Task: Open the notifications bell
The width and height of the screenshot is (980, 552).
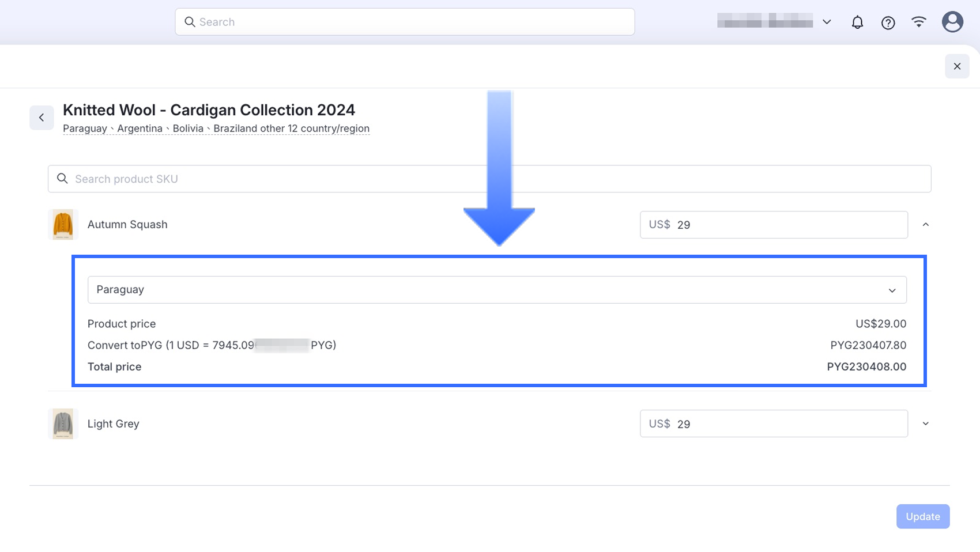Action: (857, 22)
